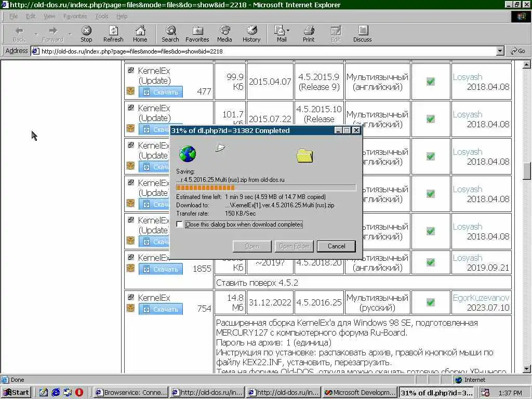The width and height of the screenshot is (532, 399).
Task: Click the Back toolbar button
Action: (19, 34)
